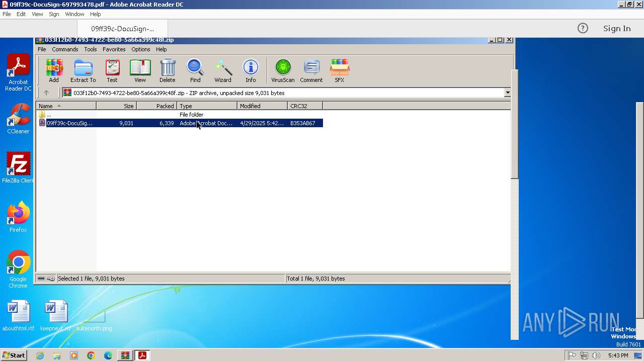Open WinRAR Favorites menu
Image resolution: width=644 pixels, height=362 pixels.
point(114,49)
